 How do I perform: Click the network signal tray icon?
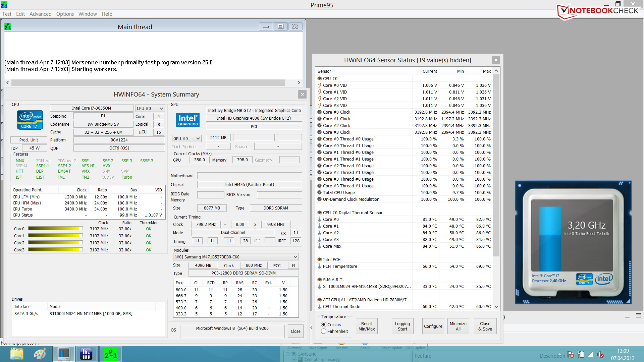point(590,355)
